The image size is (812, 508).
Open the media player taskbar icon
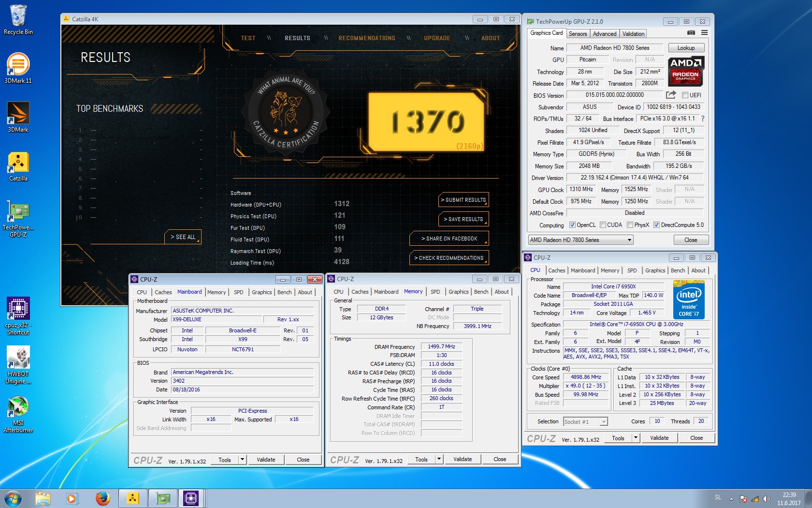coord(72,498)
